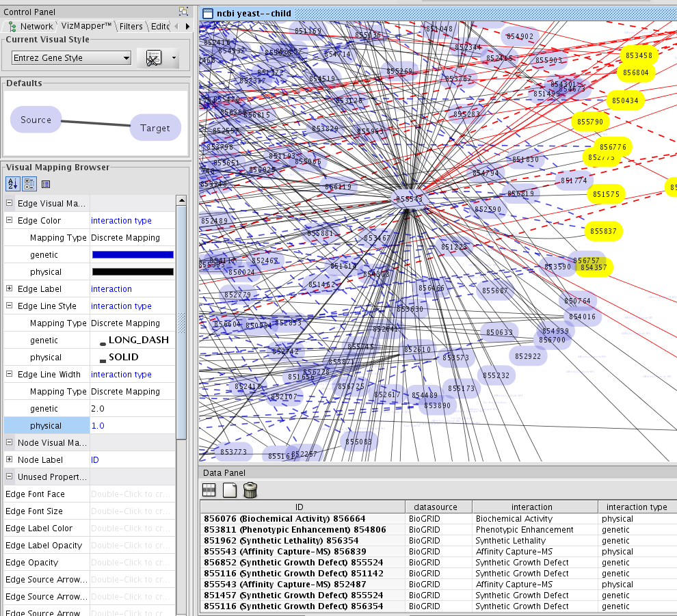Click Mapping Type Discrete Mapping under Edge Color

tap(90, 238)
